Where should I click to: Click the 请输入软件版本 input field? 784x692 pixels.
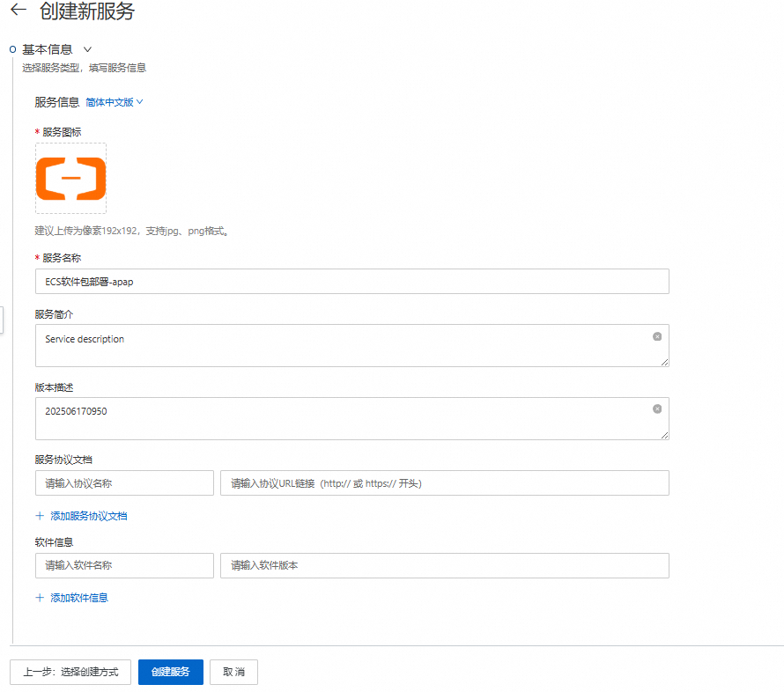[445, 565]
